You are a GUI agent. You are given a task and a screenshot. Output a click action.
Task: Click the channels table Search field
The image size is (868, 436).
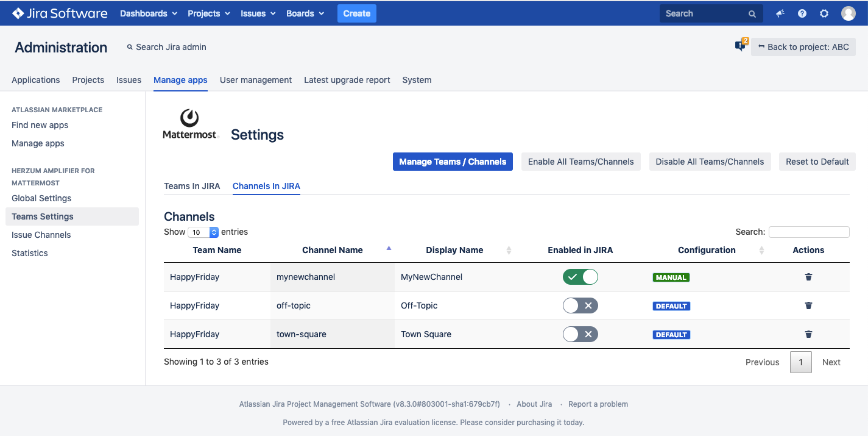coord(808,232)
